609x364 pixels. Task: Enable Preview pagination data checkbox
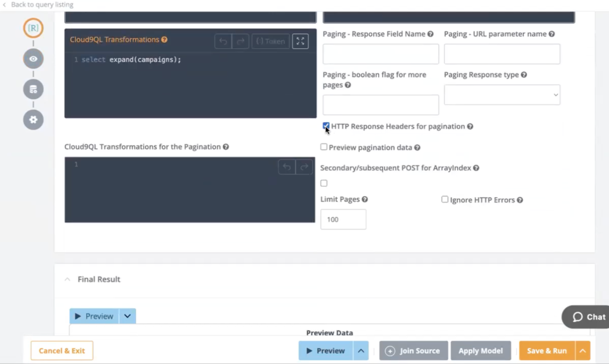pos(324,147)
